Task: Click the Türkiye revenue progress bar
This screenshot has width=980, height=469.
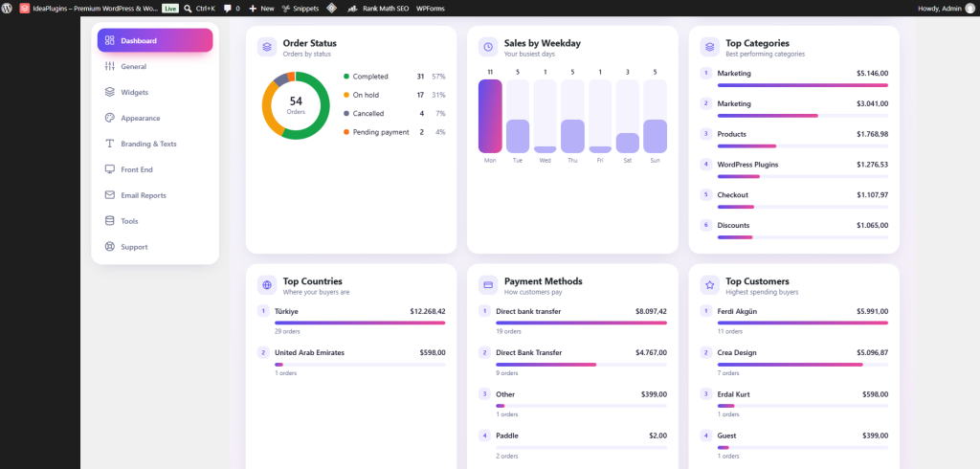Action: (360, 323)
